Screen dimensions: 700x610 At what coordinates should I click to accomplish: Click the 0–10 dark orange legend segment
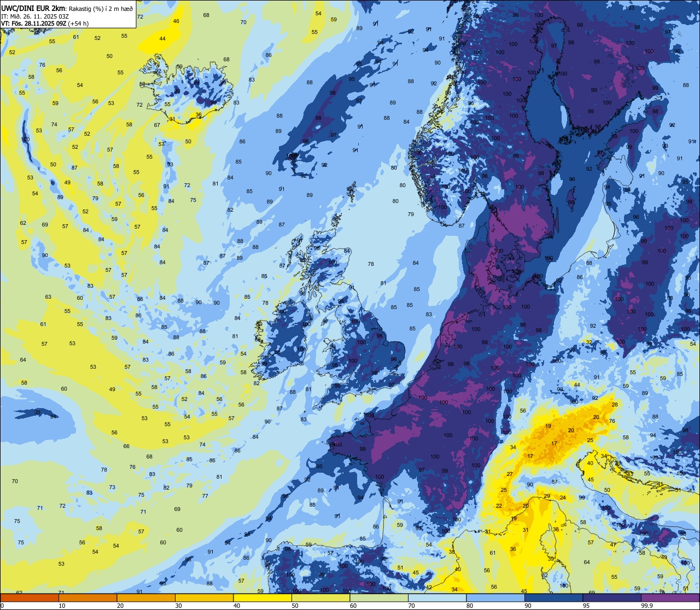(x=30, y=598)
